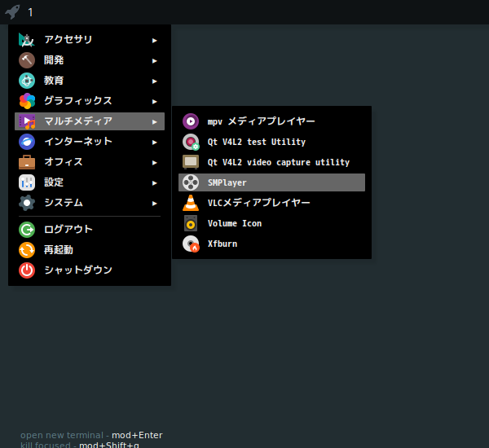
Task: Launch Qt V4L2 test Utility
Action: 271,142
